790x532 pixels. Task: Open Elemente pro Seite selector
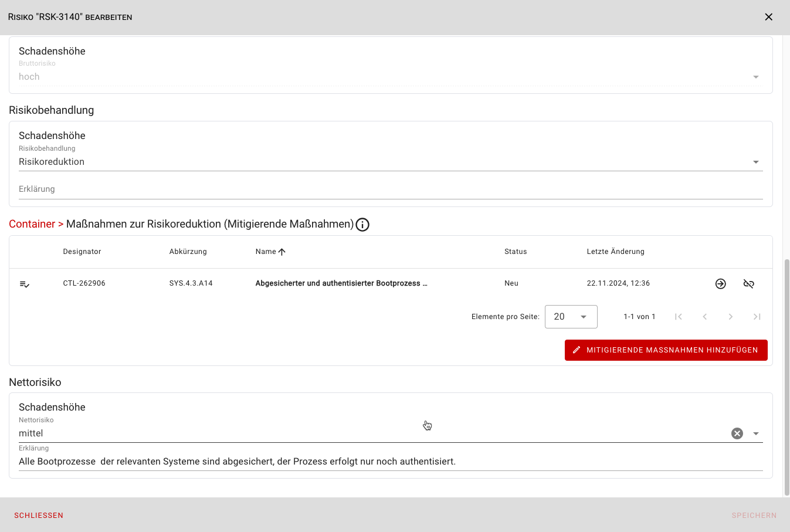click(x=571, y=317)
